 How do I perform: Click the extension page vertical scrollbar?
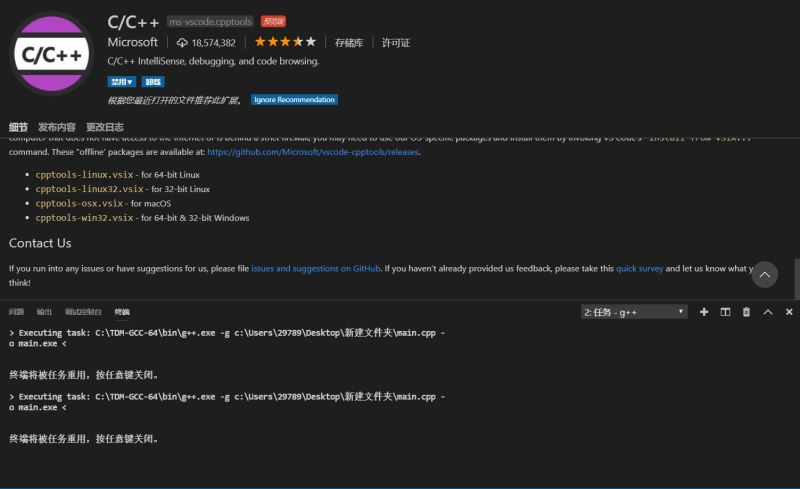tap(797, 279)
